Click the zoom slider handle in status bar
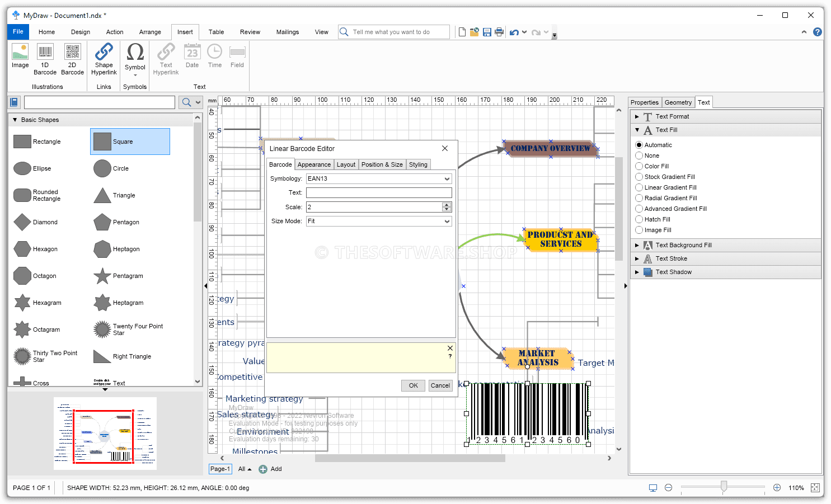The height and width of the screenshot is (504, 831). tap(724, 487)
